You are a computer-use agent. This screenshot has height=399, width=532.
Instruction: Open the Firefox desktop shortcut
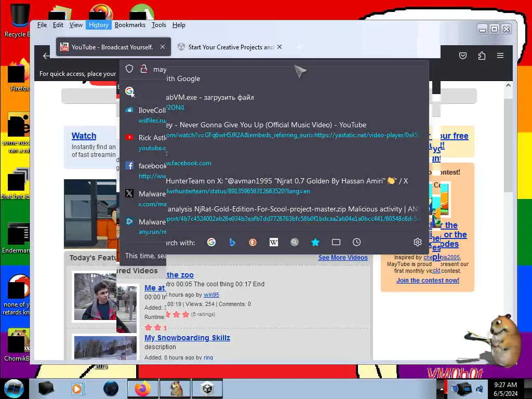tap(18, 75)
